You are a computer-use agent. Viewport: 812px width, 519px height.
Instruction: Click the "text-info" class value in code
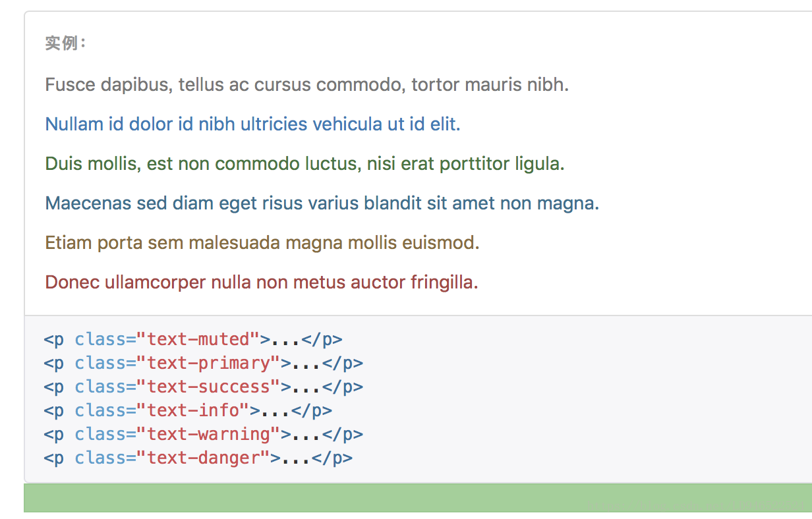point(193,410)
